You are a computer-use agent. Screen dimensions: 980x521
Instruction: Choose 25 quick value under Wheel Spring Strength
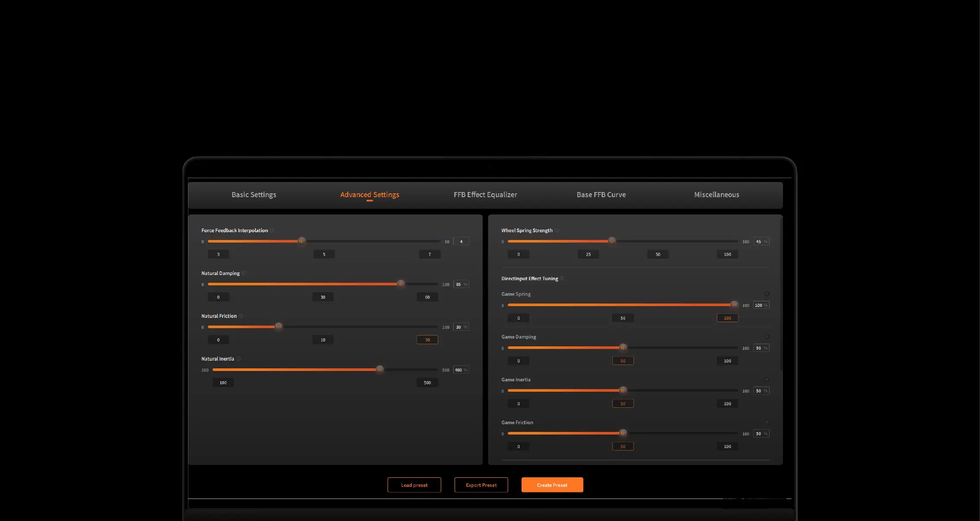[x=588, y=254]
